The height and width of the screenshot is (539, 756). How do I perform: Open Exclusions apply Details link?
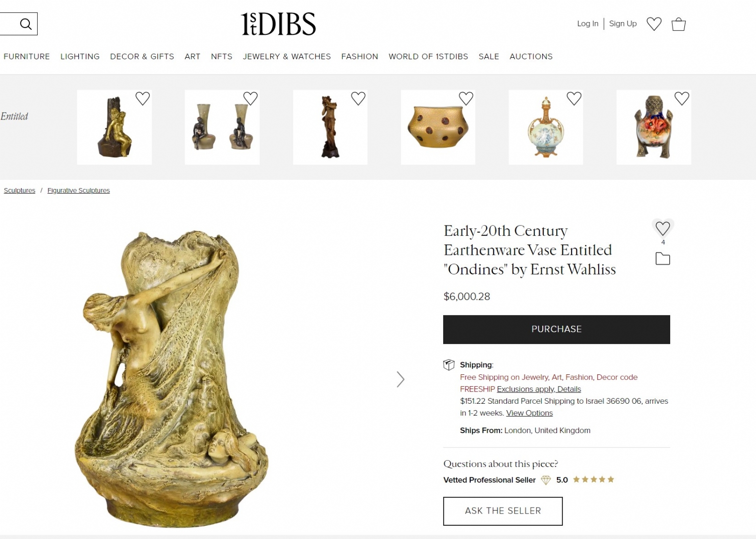tap(539, 389)
